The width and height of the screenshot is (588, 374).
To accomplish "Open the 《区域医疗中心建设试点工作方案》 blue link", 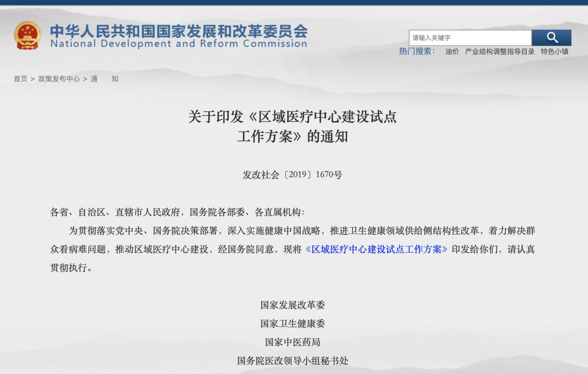I will [376, 249].
